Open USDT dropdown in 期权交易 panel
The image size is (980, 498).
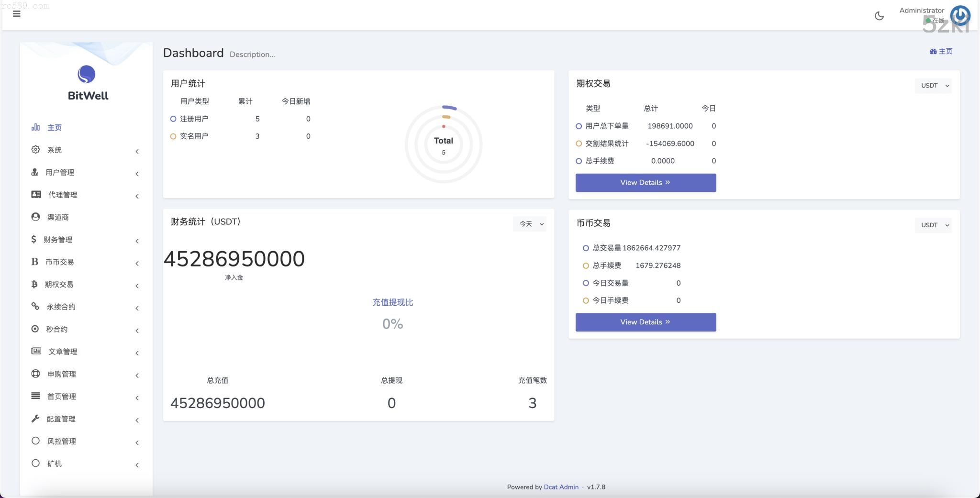pyautogui.click(x=933, y=86)
